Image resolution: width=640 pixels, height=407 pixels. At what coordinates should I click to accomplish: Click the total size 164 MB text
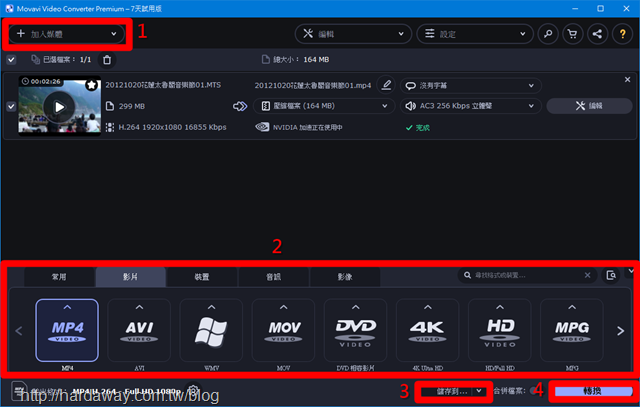click(316, 60)
